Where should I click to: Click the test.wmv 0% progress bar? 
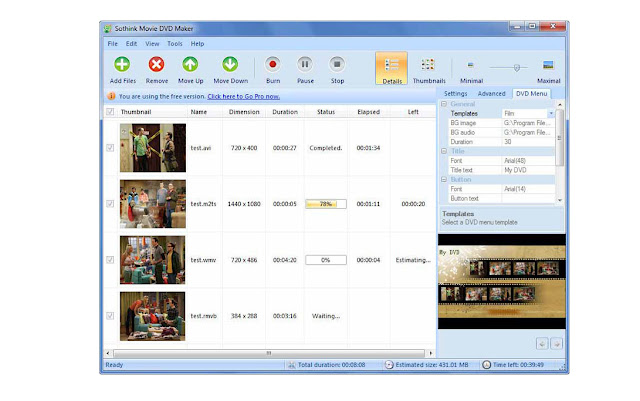326,260
